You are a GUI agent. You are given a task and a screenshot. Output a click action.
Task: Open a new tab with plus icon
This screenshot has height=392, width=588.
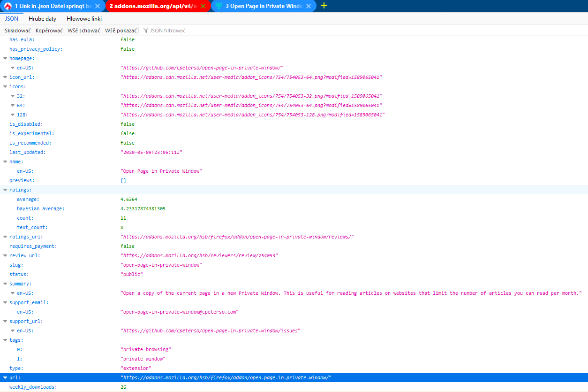(x=324, y=6)
